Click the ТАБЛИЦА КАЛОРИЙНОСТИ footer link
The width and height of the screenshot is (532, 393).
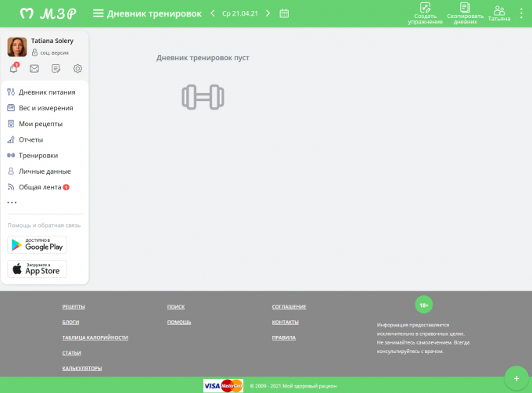[95, 337]
